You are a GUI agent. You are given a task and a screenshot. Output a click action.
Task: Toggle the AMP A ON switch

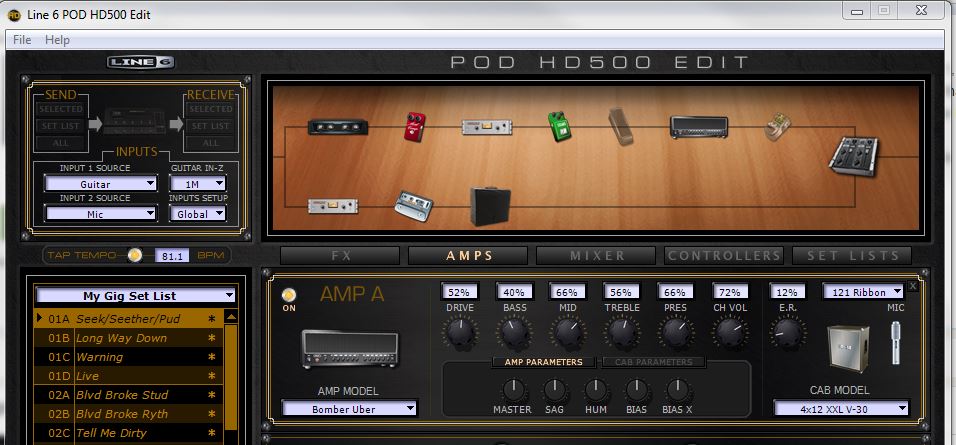[289, 295]
